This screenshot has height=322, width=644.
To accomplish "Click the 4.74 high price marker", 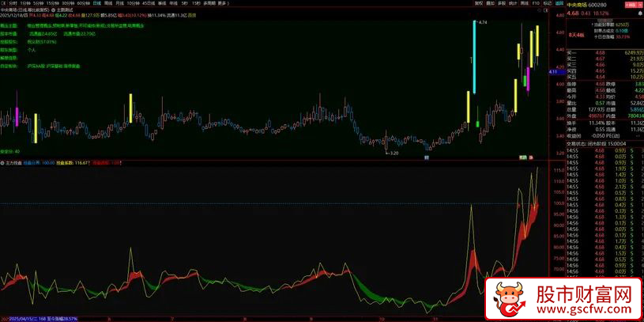I will point(482,22).
